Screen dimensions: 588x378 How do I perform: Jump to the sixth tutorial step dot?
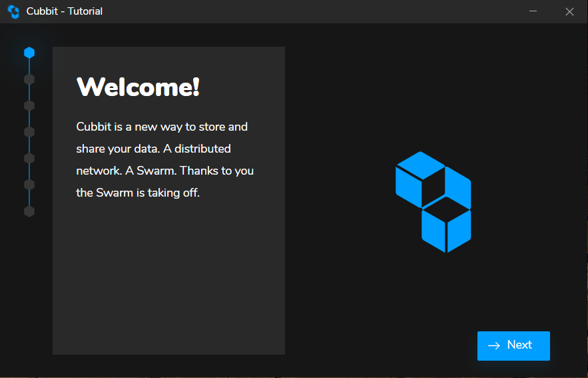(29, 185)
